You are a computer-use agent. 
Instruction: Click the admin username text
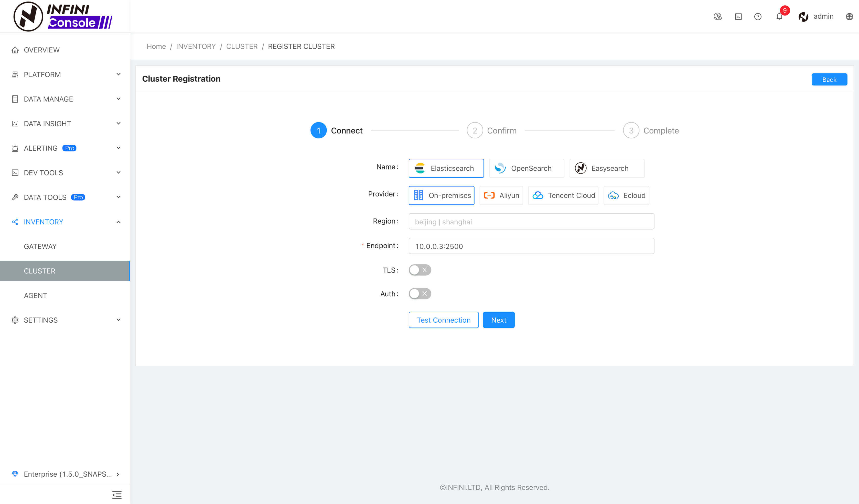click(x=823, y=16)
